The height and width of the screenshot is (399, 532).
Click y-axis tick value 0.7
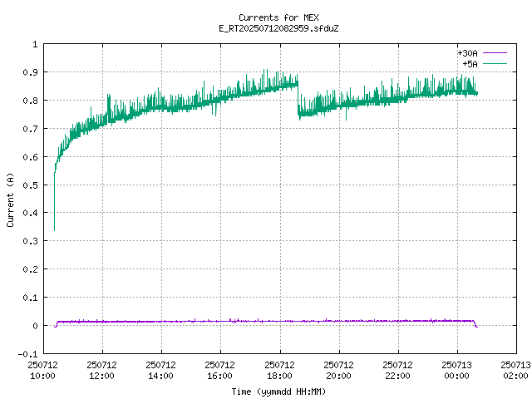coord(30,129)
